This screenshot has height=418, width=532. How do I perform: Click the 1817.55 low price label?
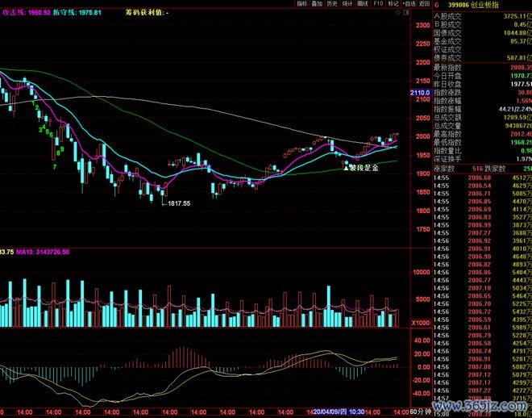(177, 204)
